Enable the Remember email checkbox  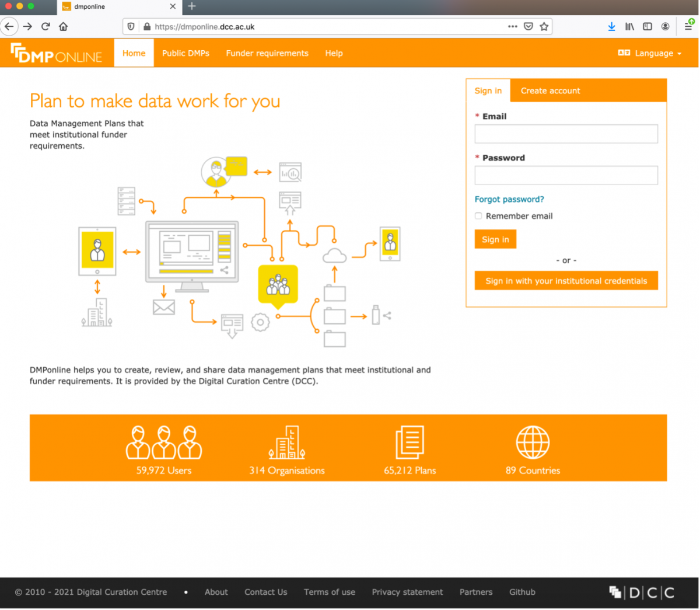click(x=478, y=216)
